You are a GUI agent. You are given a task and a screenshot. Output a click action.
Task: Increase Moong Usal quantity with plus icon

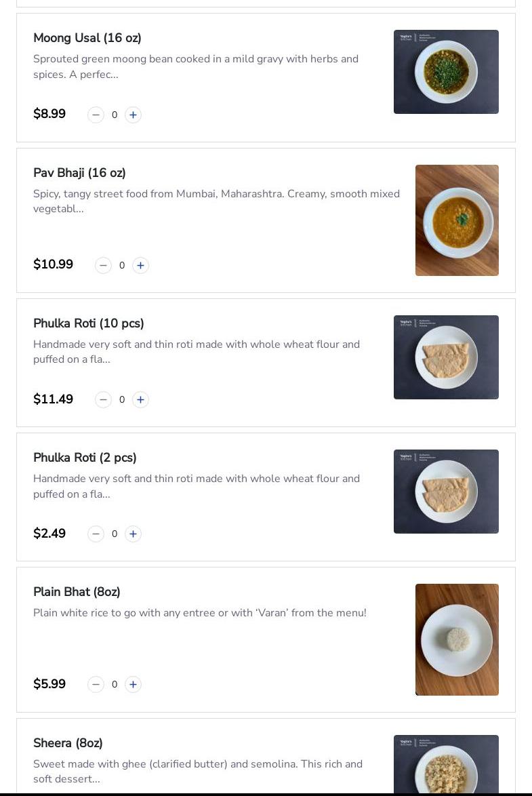[133, 115]
